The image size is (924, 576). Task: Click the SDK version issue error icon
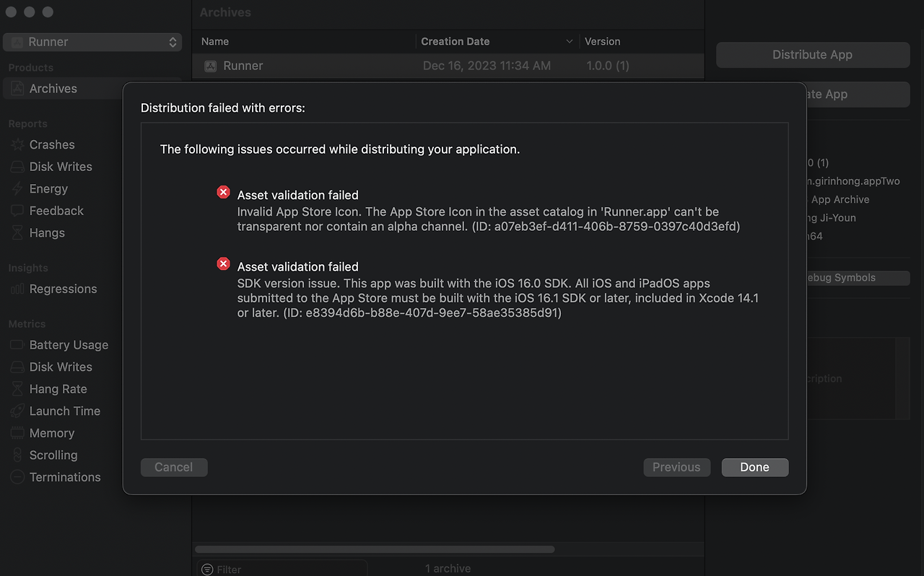pos(224,263)
